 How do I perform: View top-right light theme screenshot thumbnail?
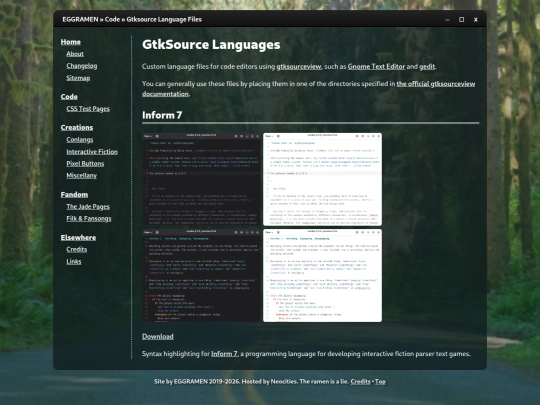click(x=322, y=179)
